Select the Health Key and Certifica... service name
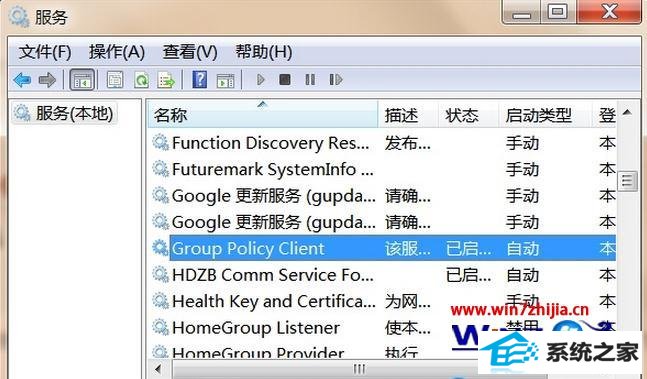This screenshot has height=379, width=647. [x=274, y=301]
